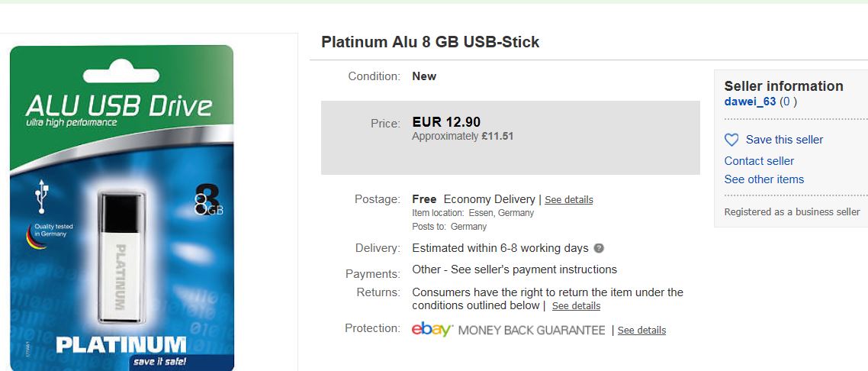Click the MONEY BACK GUARANTEE text

[532, 331]
